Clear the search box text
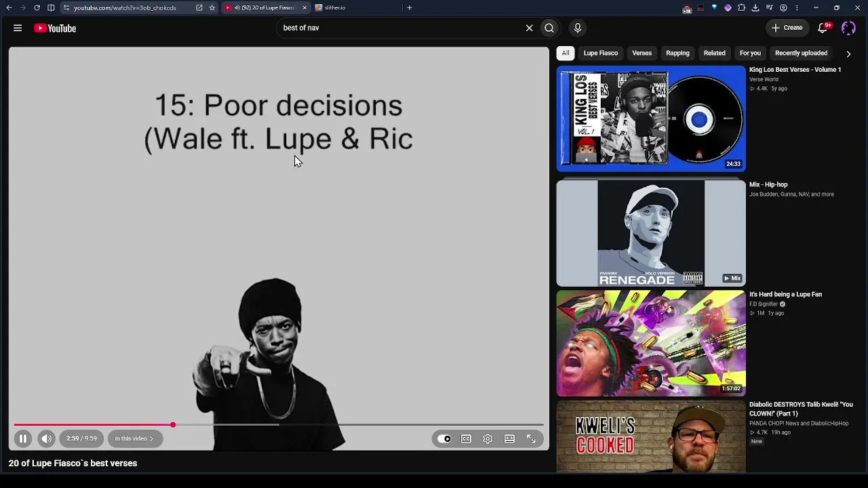The height and width of the screenshot is (488, 868). 529,28
